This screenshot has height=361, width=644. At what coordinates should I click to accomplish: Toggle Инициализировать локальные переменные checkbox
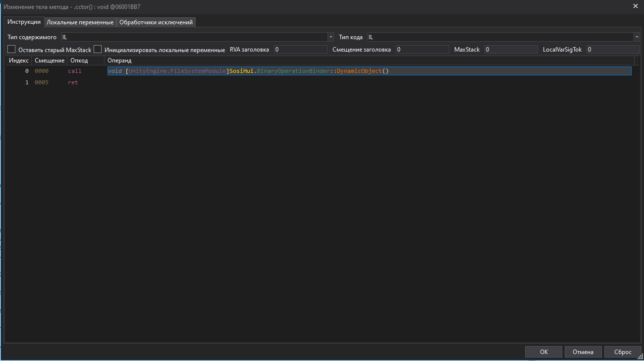pyautogui.click(x=98, y=50)
